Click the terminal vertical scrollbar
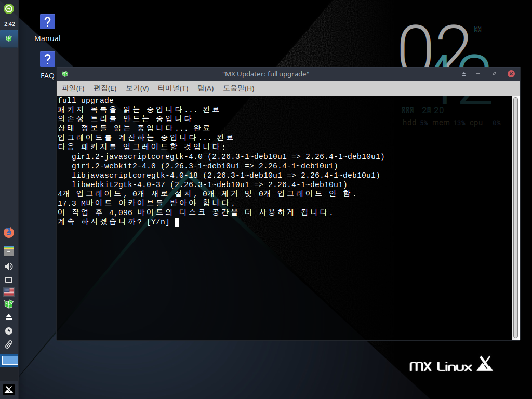This screenshot has width=532, height=399. [515, 218]
